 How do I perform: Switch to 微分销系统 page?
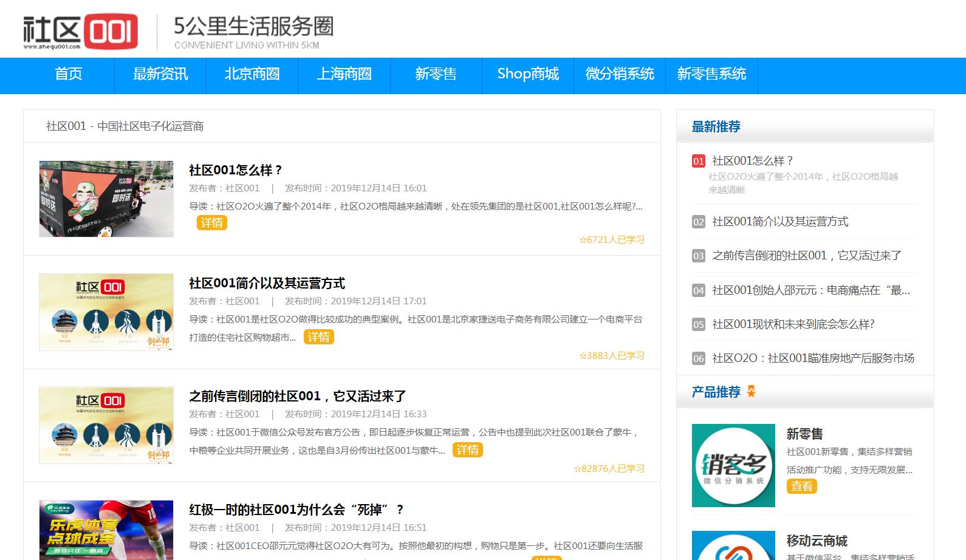click(619, 74)
